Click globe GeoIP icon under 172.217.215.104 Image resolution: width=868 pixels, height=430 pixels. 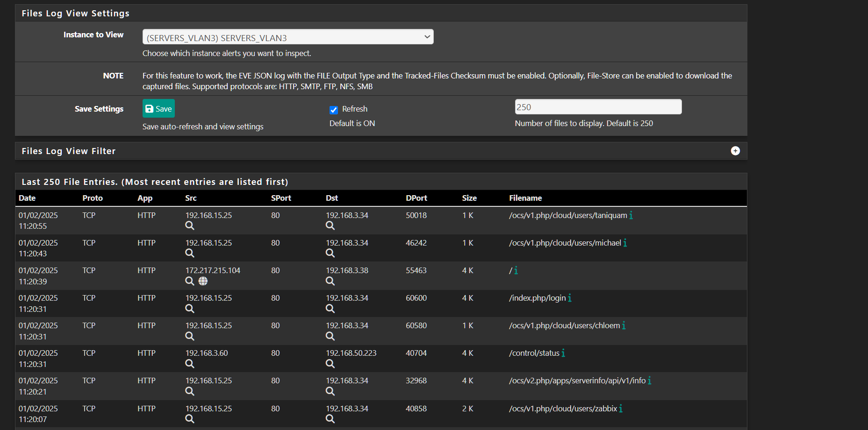click(x=203, y=281)
